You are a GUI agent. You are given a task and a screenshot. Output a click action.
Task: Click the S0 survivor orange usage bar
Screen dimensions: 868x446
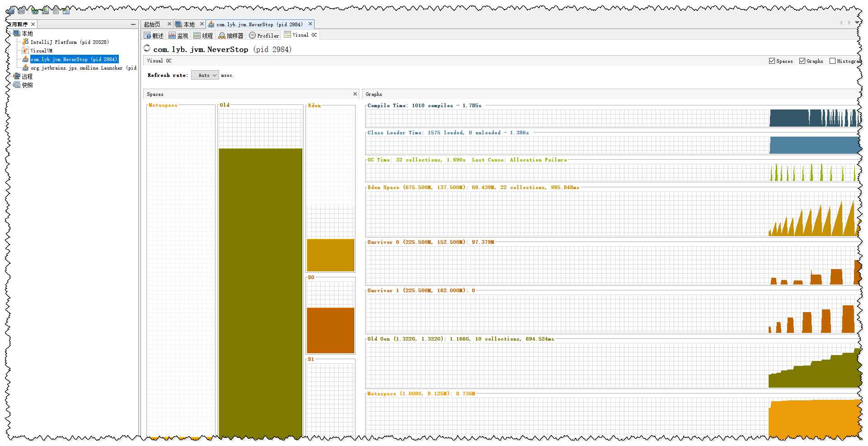click(x=330, y=330)
